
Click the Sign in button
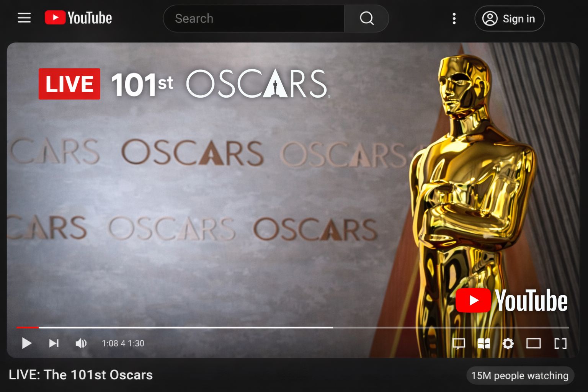[x=509, y=18]
